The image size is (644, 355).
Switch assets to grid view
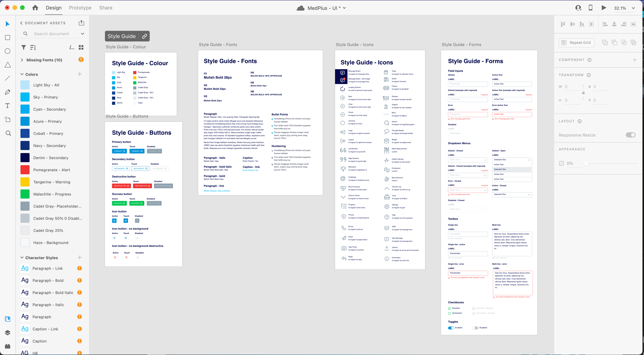(81, 48)
